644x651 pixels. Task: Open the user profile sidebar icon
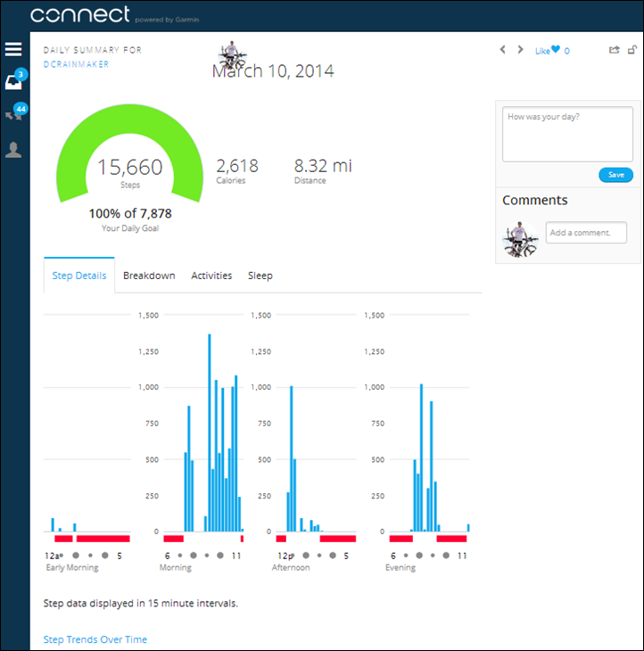pyautogui.click(x=13, y=149)
